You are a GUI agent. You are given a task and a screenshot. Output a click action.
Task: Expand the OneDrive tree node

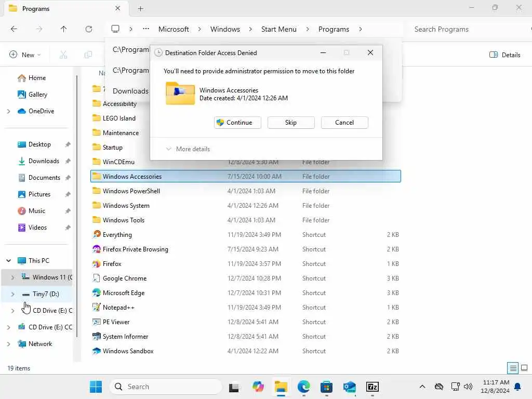[8, 111]
